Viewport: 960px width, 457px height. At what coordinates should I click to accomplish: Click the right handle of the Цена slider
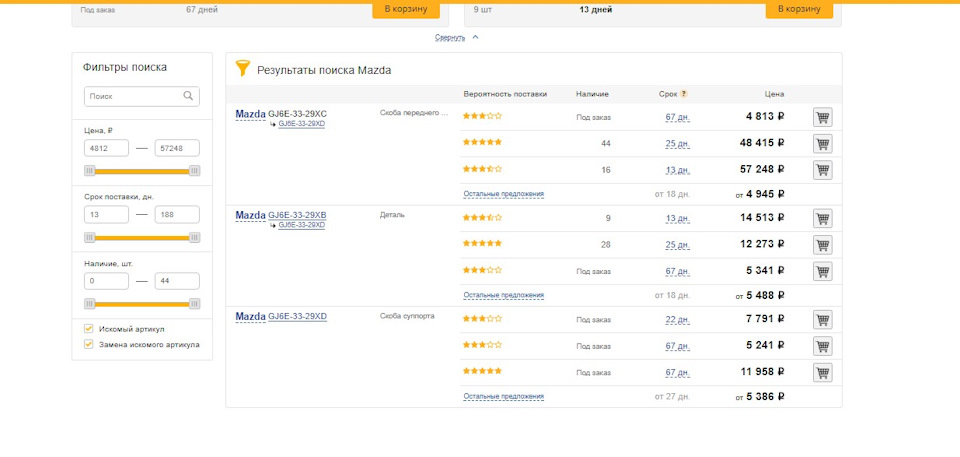pyautogui.click(x=194, y=171)
